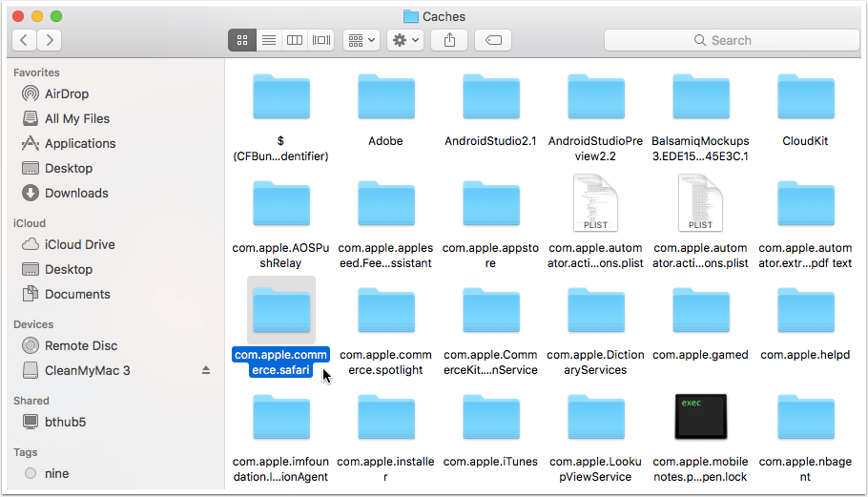Viewport: 868px width, 497px height.
Task: Click into the Search field
Action: tap(732, 40)
